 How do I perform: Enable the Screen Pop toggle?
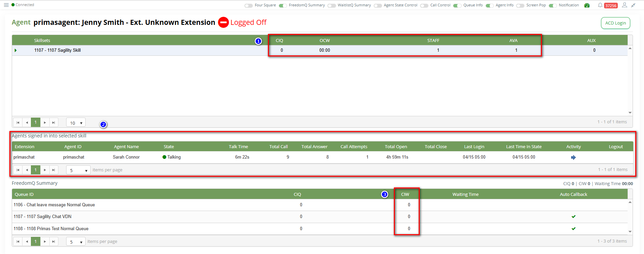pyautogui.click(x=520, y=5)
